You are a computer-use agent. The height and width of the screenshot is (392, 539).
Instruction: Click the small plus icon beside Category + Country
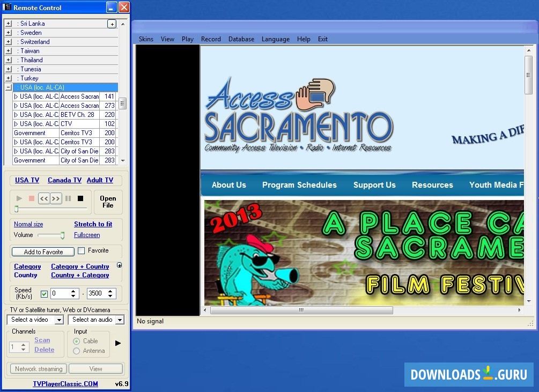click(x=119, y=265)
